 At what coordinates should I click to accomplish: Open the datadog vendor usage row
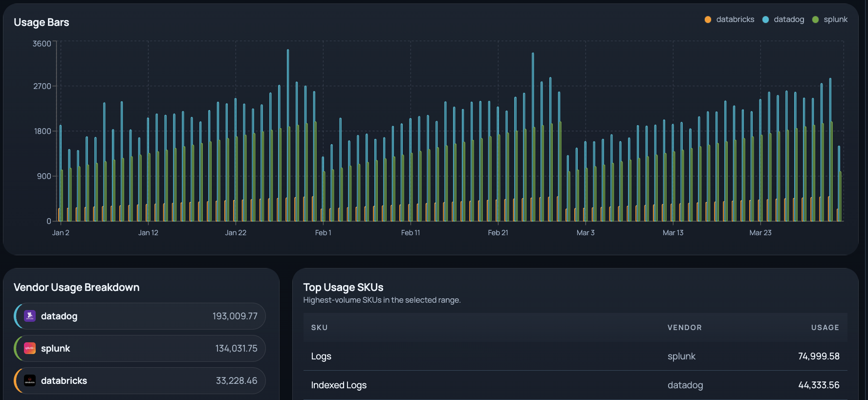point(140,316)
